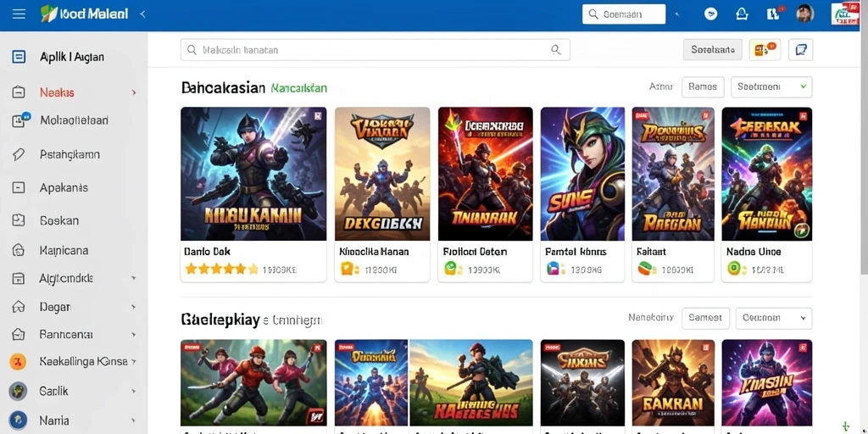Open the Khoociika Hanan game card
Image resolution: width=868 pixels, height=434 pixels.
pos(382,194)
